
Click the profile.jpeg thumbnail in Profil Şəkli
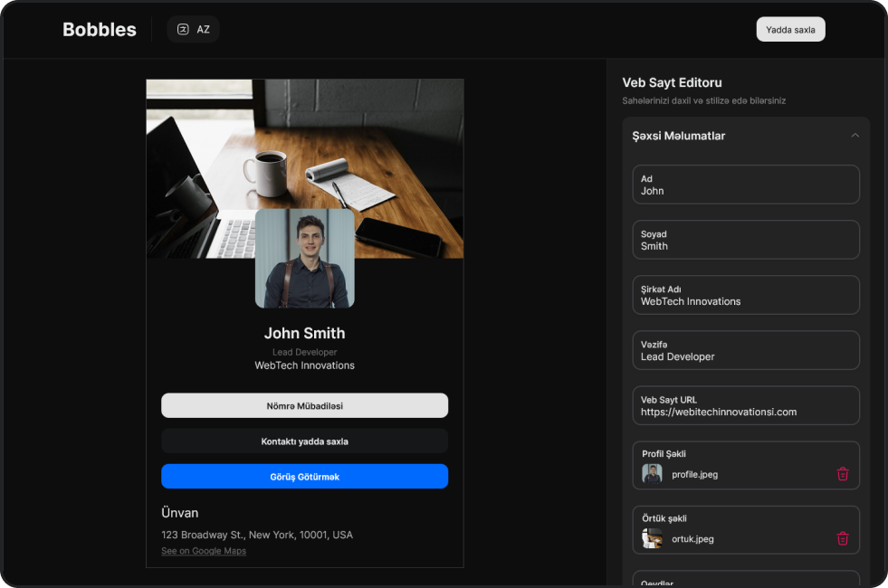pyautogui.click(x=652, y=474)
